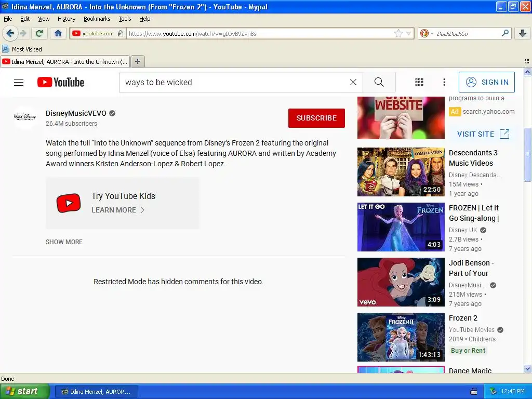Open the File menu
This screenshot has width=532, height=399.
[8, 19]
